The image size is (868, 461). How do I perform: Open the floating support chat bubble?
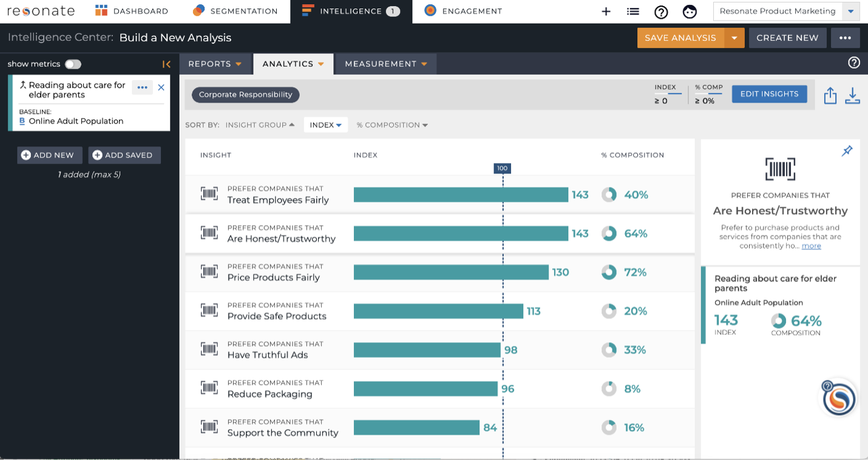point(839,399)
